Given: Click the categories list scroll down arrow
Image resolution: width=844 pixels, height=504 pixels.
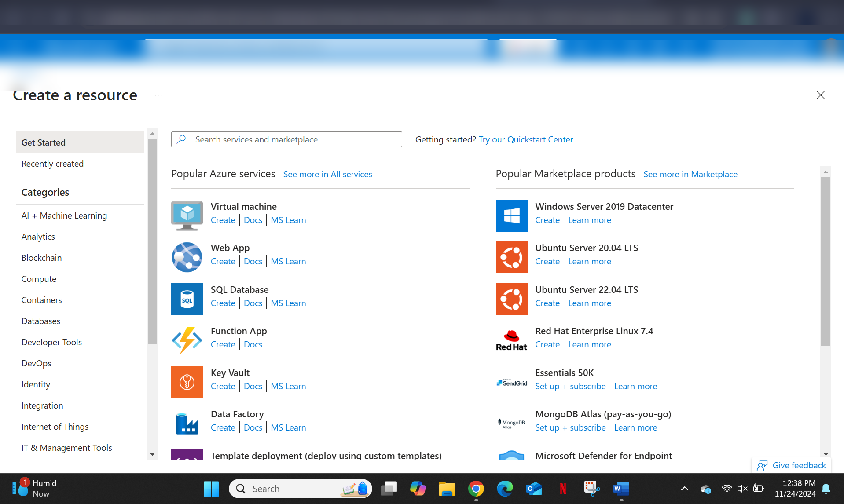Looking at the screenshot, I should 152,454.
